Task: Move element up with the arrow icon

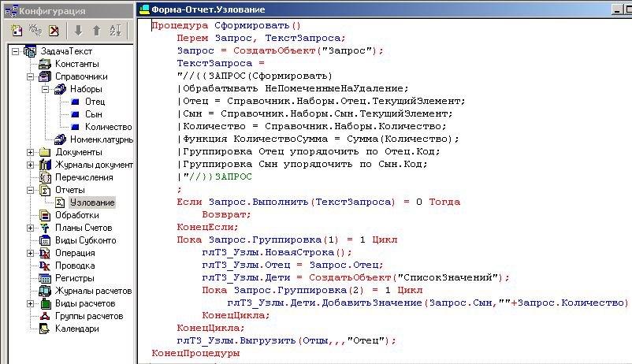Action: [x=97, y=30]
